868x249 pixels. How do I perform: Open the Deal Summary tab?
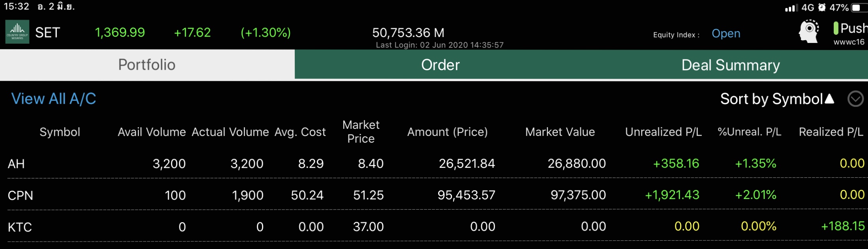730,65
